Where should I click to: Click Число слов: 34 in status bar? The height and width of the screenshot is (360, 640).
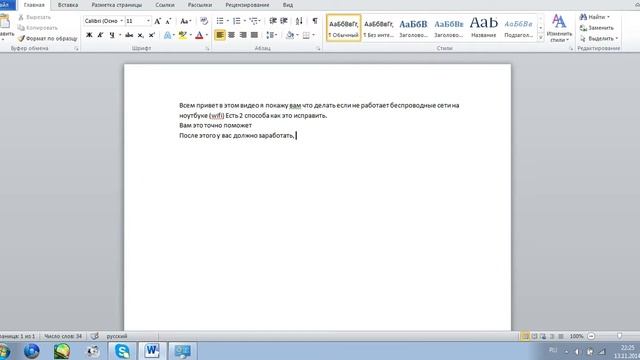[x=63, y=336]
